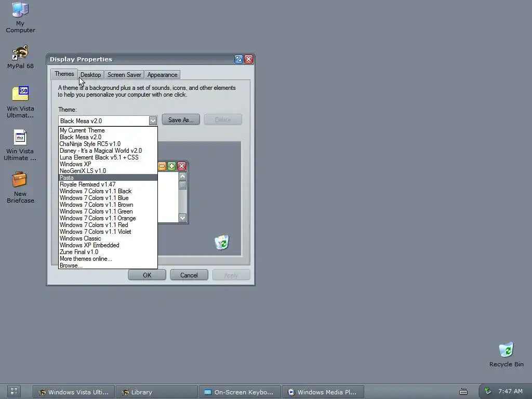This screenshot has height=399, width=532.
Task: Collapse the Theme dropdown arrow
Action: pos(153,121)
